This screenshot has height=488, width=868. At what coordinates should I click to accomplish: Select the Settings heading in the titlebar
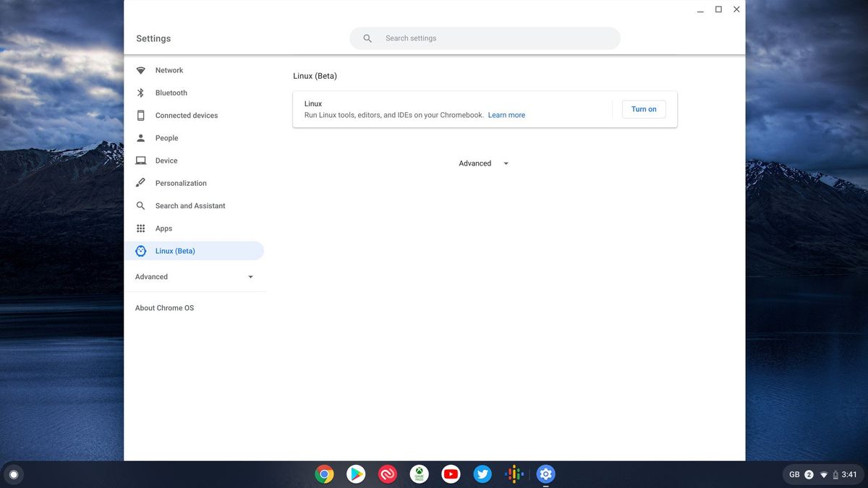pos(153,38)
